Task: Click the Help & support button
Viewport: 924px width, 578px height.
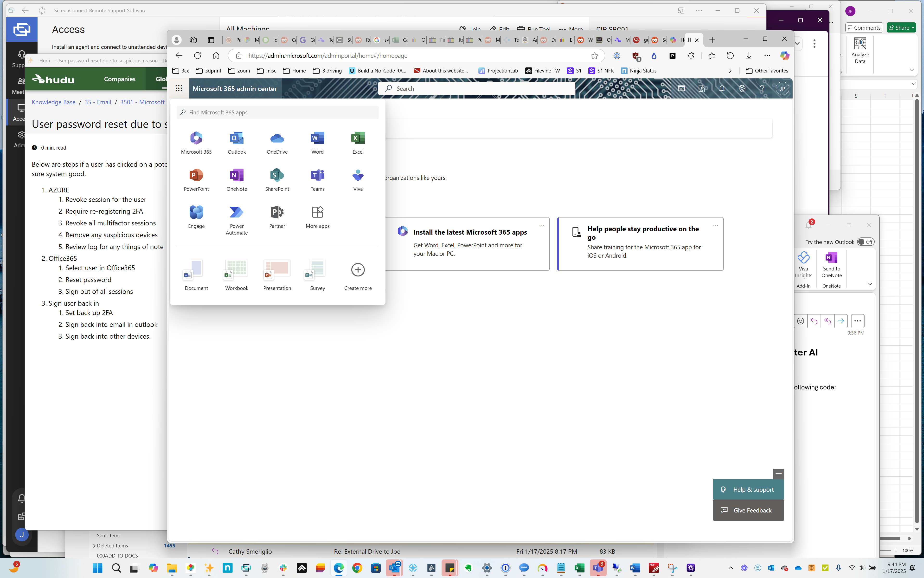Action: pos(748,489)
